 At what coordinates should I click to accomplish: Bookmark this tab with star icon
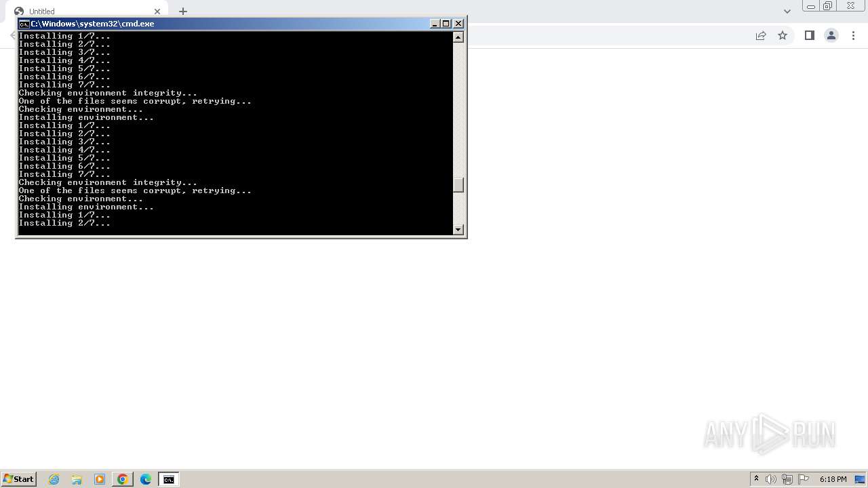tap(783, 36)
